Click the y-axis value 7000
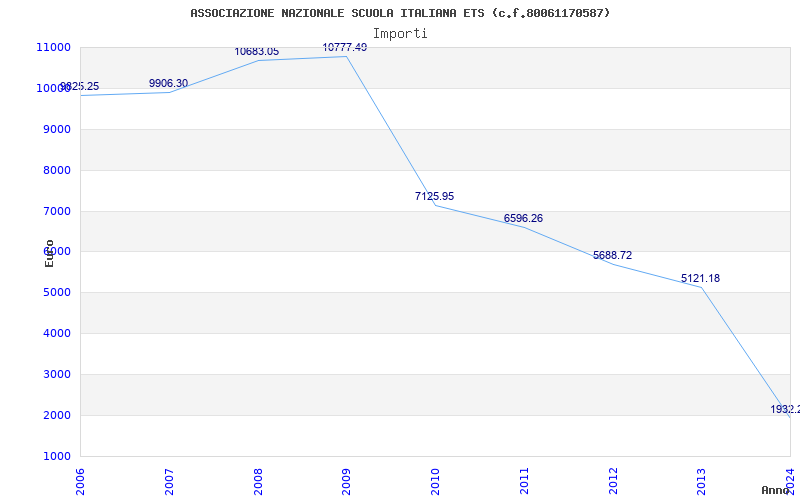Image resolution: width=800 pixels, height=500 pixels. 57,211
